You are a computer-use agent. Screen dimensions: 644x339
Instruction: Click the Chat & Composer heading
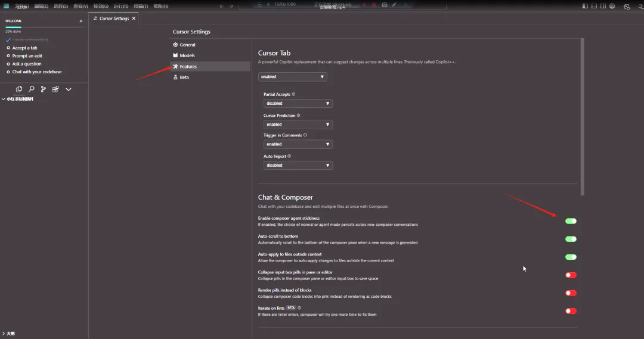click(x=286, y=197)
